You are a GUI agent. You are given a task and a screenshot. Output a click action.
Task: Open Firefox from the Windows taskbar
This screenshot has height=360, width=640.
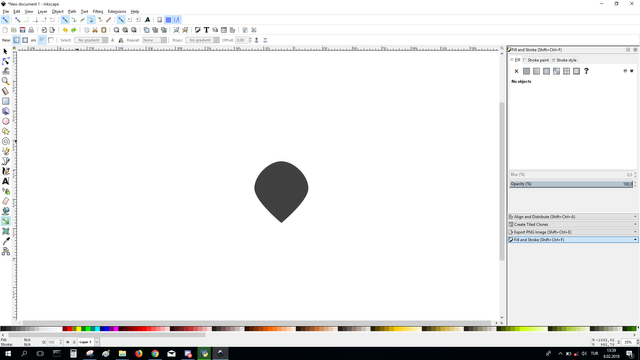[139, 353]
